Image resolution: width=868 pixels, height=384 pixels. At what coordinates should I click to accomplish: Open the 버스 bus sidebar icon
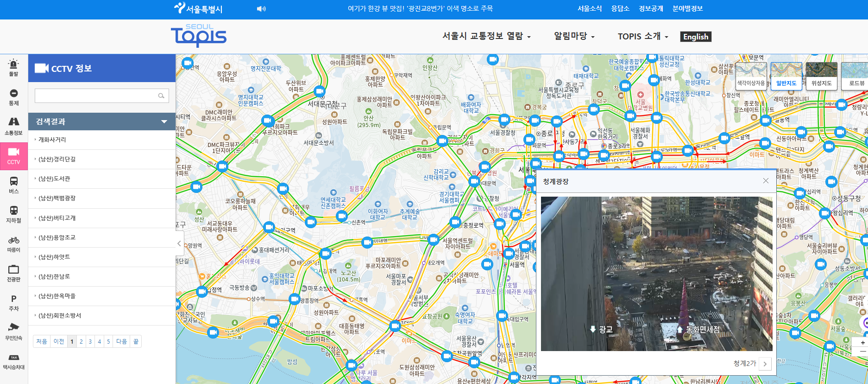click(13, 186)
